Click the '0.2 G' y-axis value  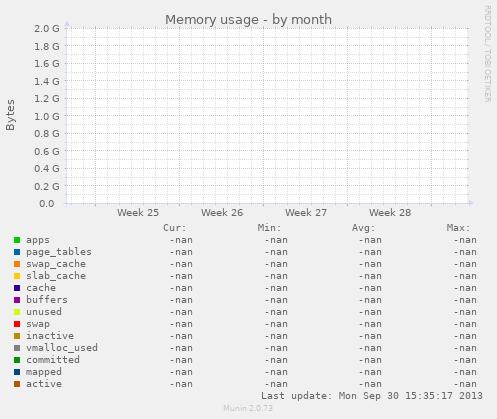coord(47,186)
